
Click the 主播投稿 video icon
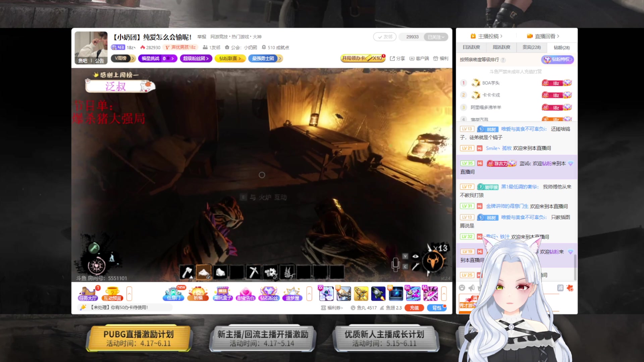point(473,36)
